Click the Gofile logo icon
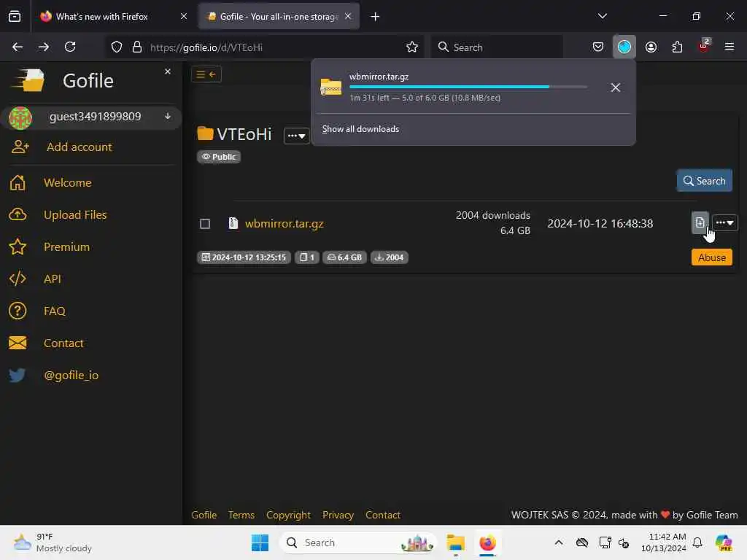747x560 pixels. 28,80
